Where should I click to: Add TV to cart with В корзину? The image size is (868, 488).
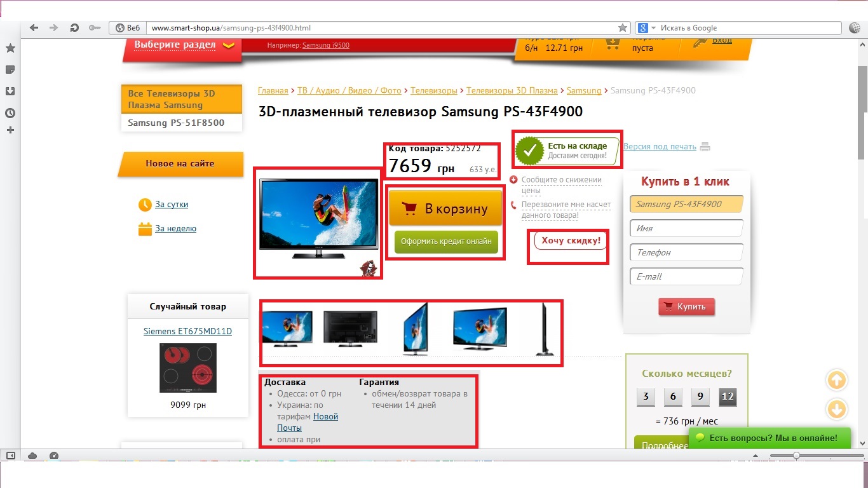(445, 208)
